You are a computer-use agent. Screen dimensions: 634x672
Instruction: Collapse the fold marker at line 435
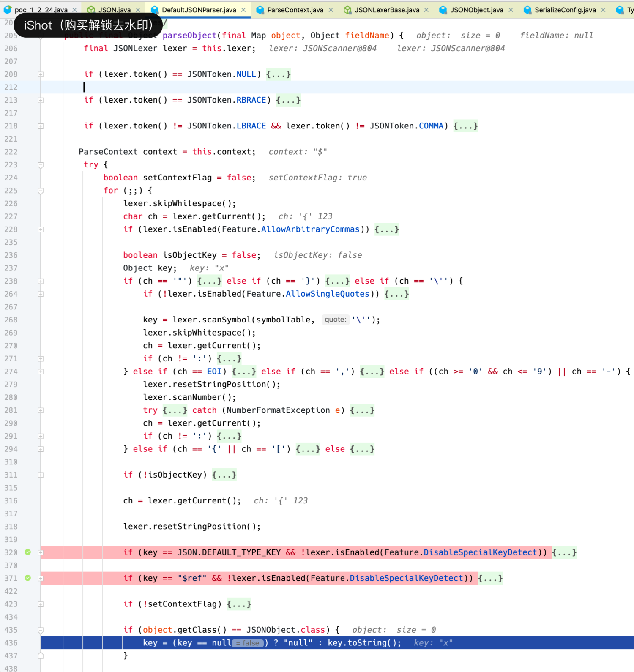[x=41, y=630]
